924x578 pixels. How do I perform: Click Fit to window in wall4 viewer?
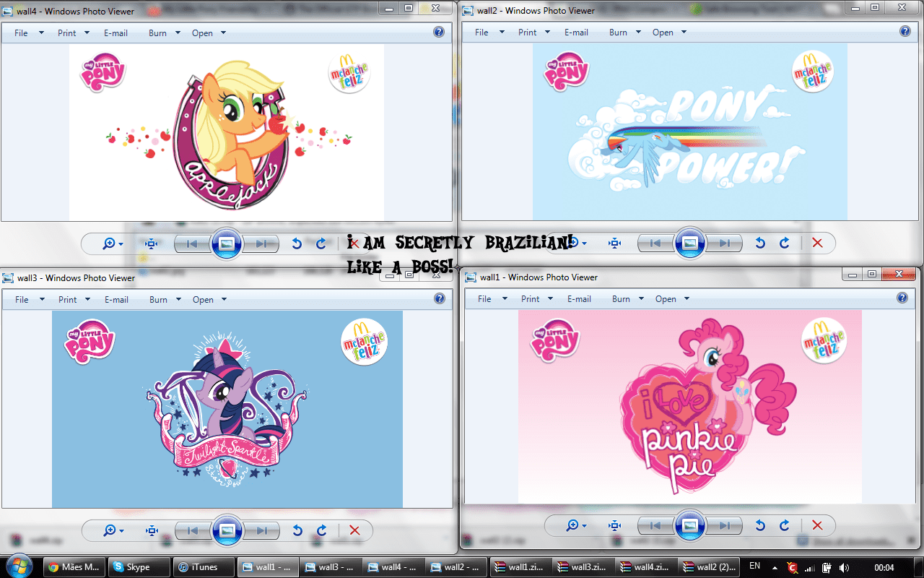point(151,243)
